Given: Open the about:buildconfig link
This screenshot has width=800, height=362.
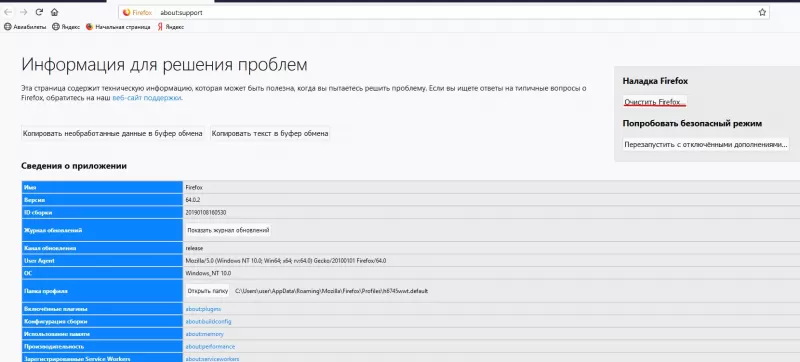Looking at the screenshot, I should 208,322.
